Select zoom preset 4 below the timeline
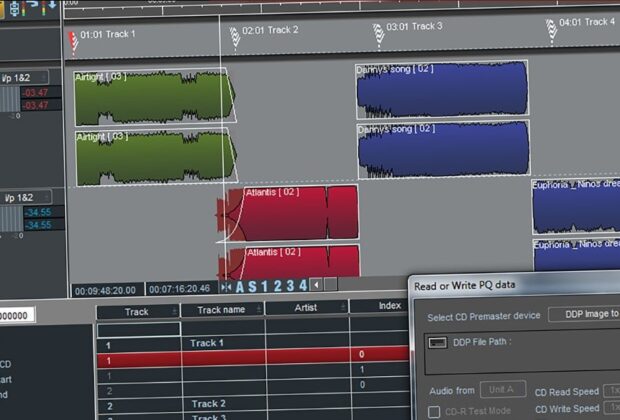The image size is (620, 420). tap(303, 286)
